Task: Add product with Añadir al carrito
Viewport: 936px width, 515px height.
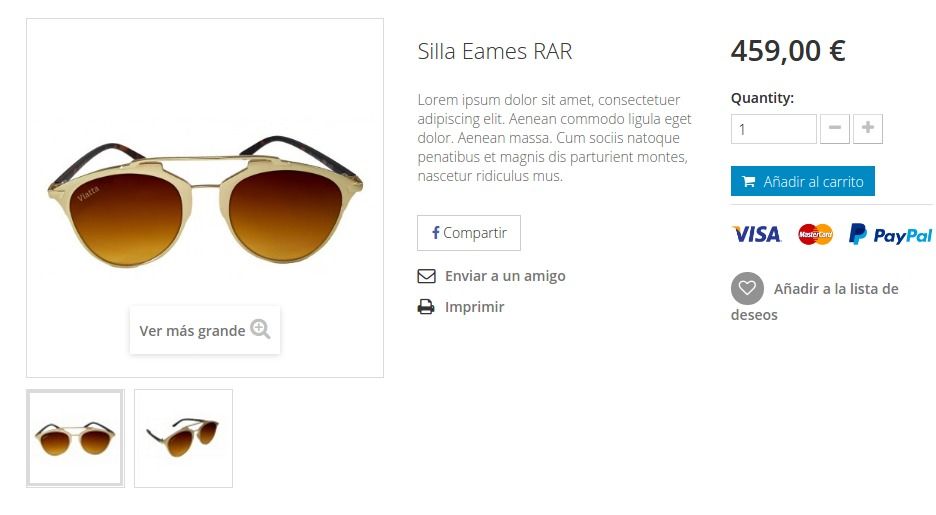Action: click(x=803, y=181)
